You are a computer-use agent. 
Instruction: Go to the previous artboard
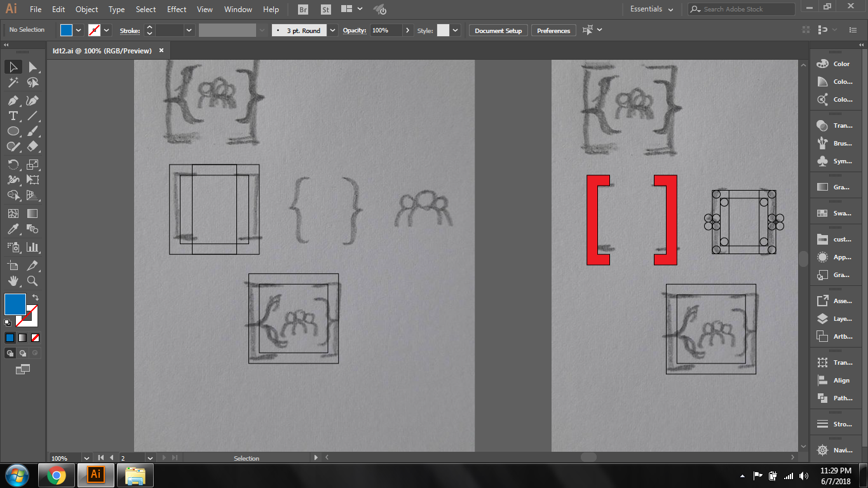pos(112,457)
